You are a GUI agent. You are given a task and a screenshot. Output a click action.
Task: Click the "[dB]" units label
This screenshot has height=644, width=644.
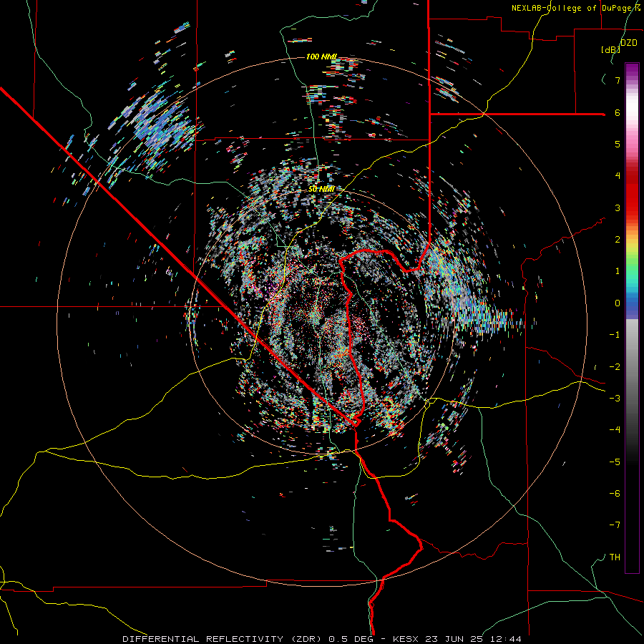611,49
